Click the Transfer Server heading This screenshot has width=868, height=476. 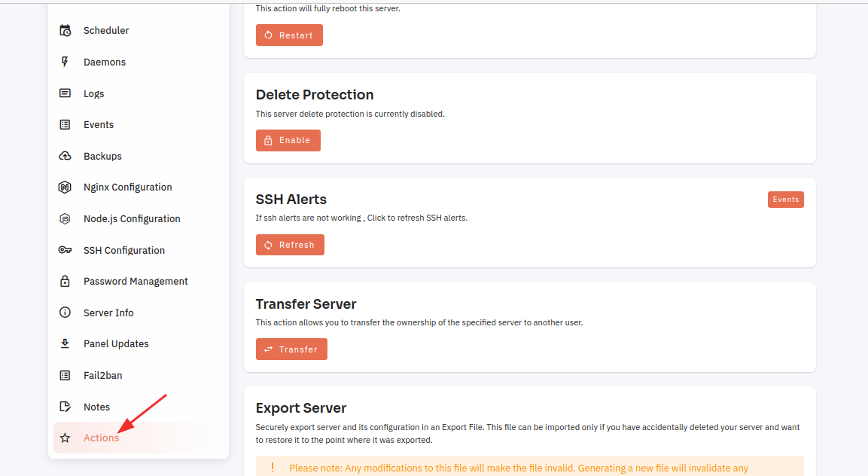pos(306,304)
